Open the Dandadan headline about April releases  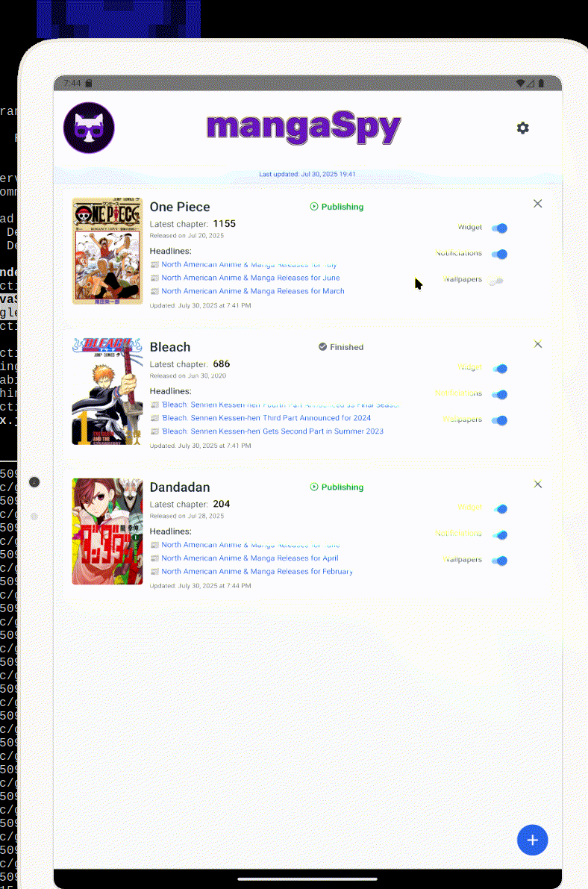249,558
